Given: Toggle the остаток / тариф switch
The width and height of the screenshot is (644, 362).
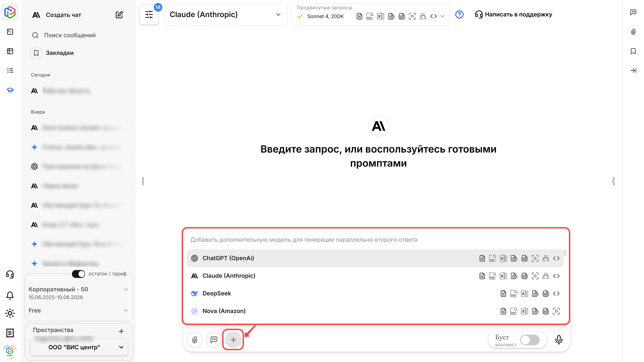Looking at the screenshot, I should point(78,274).
